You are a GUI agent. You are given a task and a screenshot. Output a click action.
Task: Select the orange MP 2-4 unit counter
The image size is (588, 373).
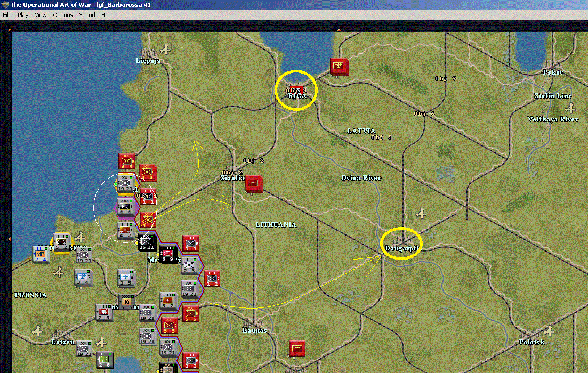[41, 255]
